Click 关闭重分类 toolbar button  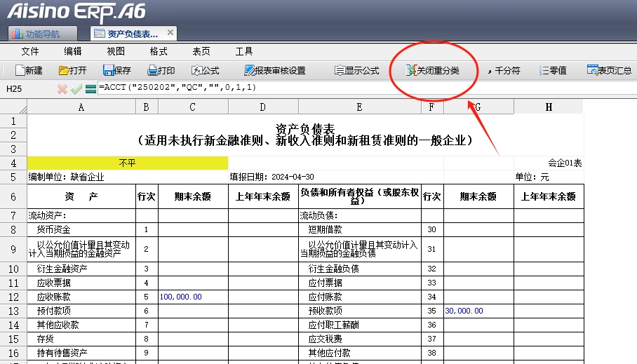tap(433, 71)
